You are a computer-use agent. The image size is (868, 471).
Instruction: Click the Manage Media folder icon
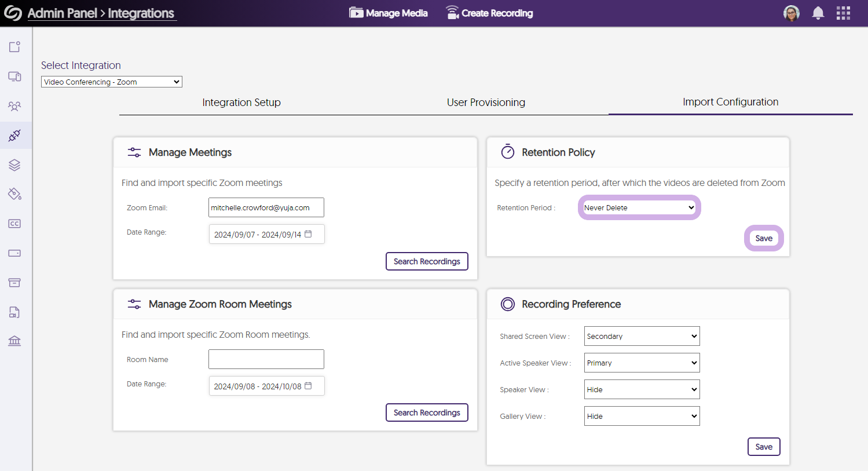click(x=356, y=13)
